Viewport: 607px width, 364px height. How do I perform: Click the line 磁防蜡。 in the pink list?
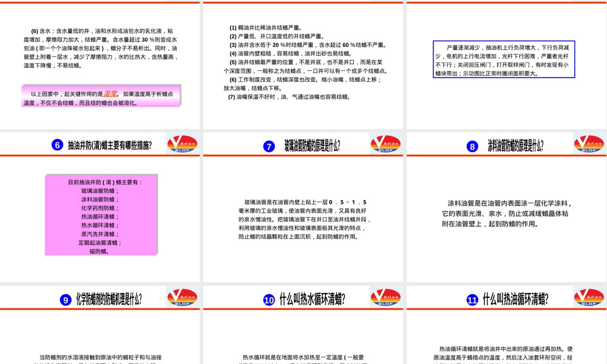point(100,251)
